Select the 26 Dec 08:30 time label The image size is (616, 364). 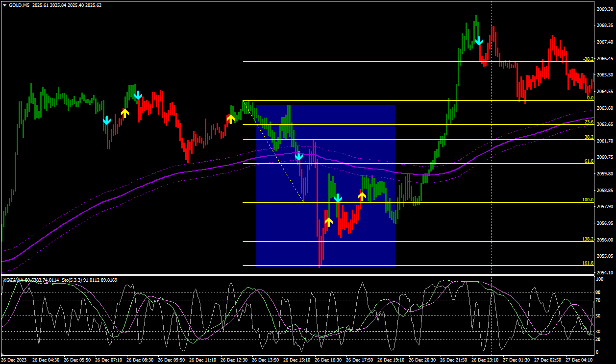click(140, 360)
